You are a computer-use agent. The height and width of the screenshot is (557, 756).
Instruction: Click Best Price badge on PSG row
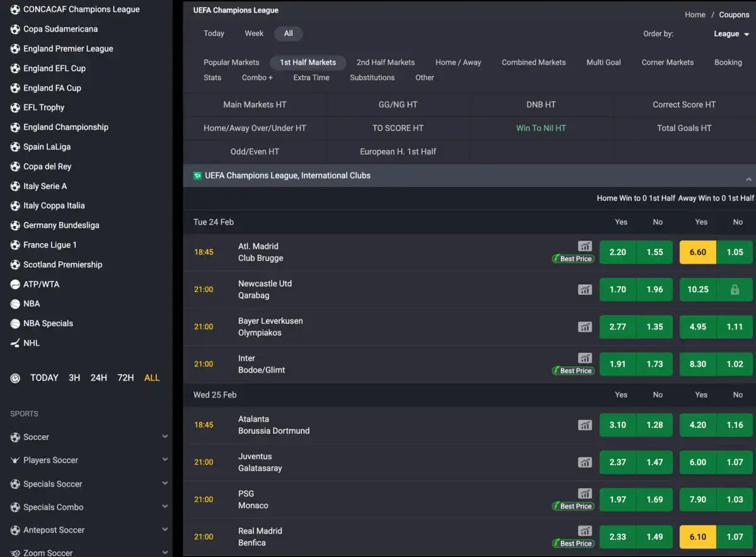573,506
